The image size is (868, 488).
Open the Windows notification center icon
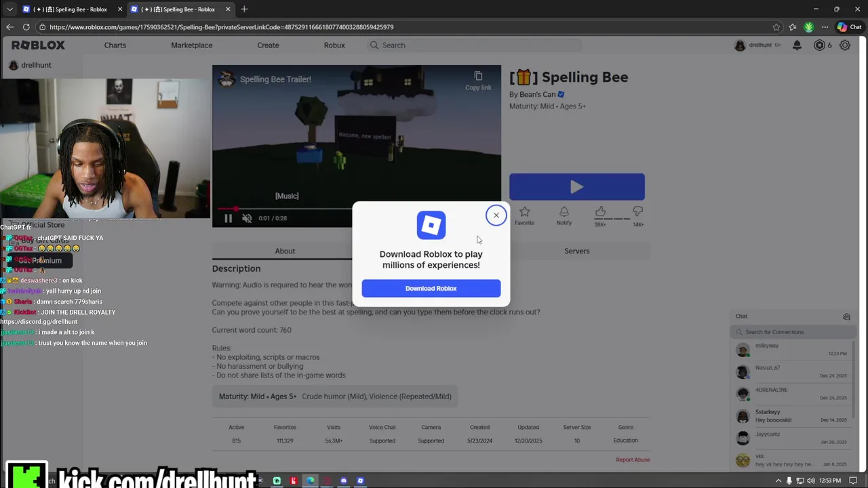(x=854, y=481)
